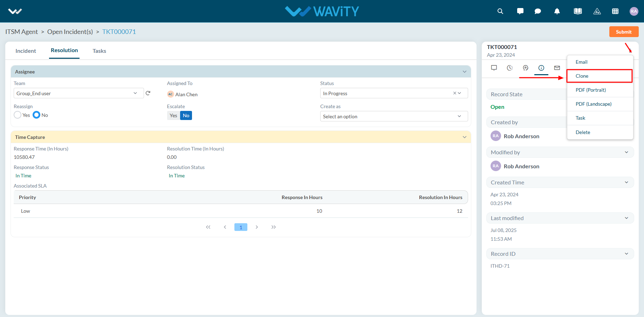Viewport: 644px width, 317px height.
Task: Toggle Escalate to No
Action: click(x=186, y=115)
